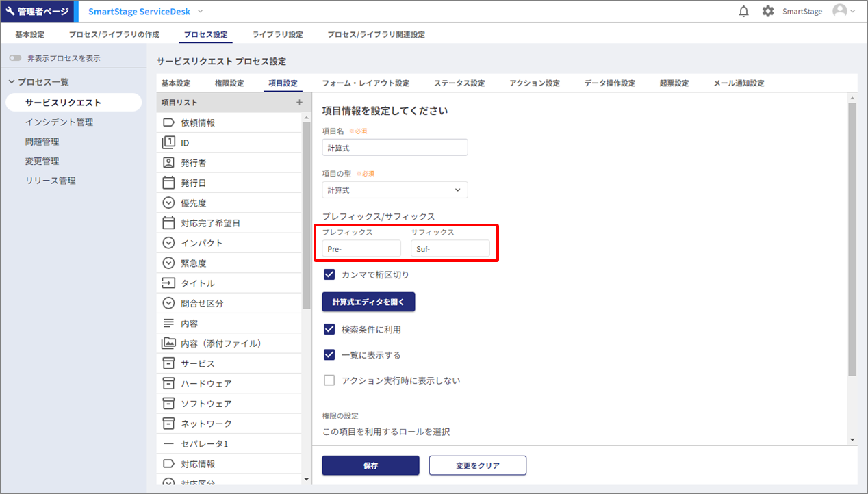This screenshot has width=868, height=494.
Task: Click the 発行日 calendar icon
Action: [x=168, y=183]
